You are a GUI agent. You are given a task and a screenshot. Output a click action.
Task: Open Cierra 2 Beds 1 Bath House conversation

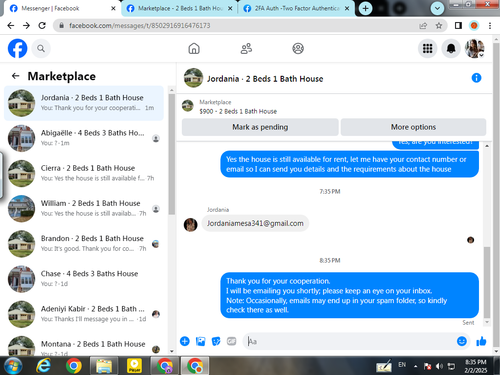[84, 173]
